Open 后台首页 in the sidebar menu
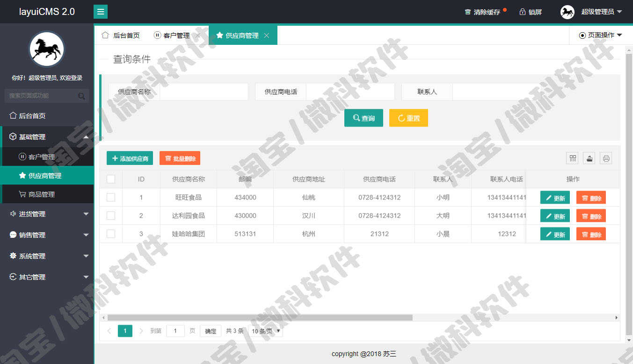Viewport: 633px width, 364px height. (48, 115)
